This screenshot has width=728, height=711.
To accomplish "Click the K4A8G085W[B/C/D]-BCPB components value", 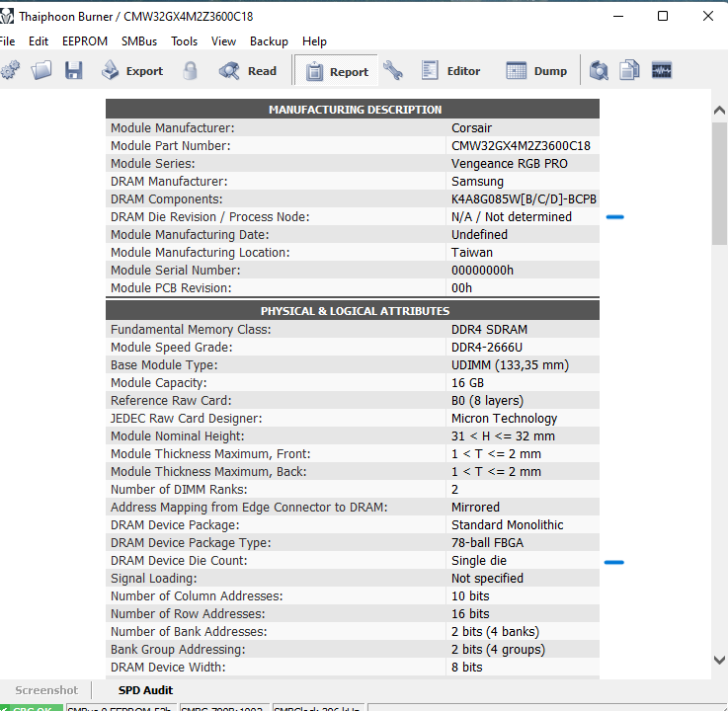I will click(x=524, y=199).
